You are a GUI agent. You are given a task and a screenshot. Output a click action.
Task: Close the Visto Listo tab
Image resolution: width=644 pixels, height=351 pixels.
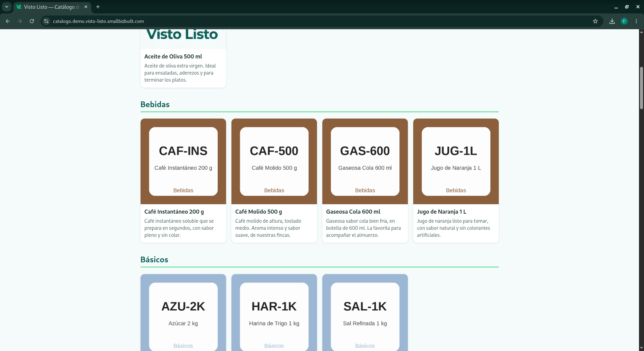(86, 7)
